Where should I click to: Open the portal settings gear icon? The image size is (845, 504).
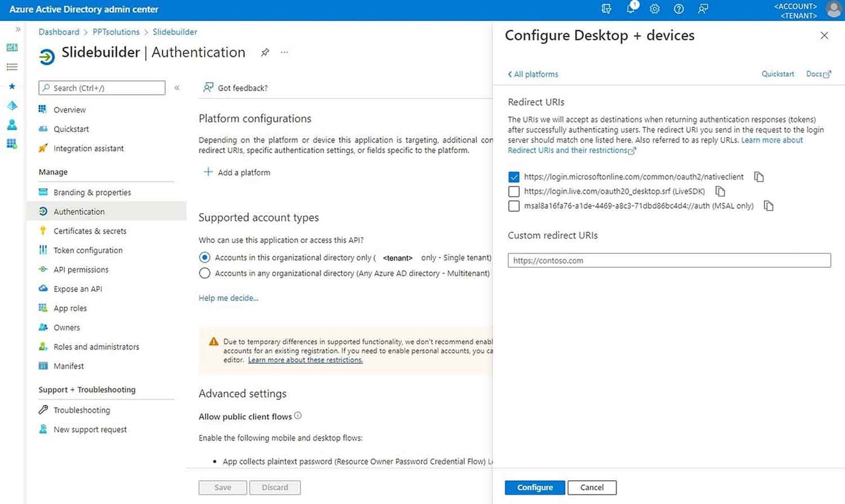[x=655, y=9]
